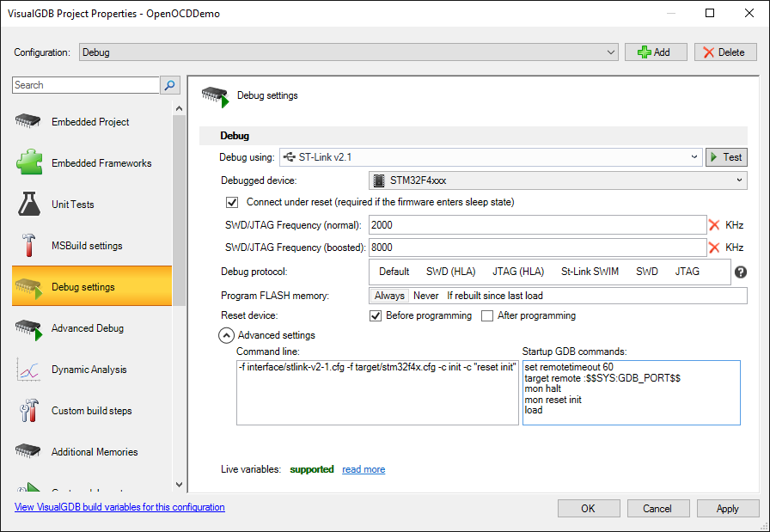The height and width of the screenshot is (532, 770).
Task: Click the OpenOCD Command line text box
Action: pos(377,393)
